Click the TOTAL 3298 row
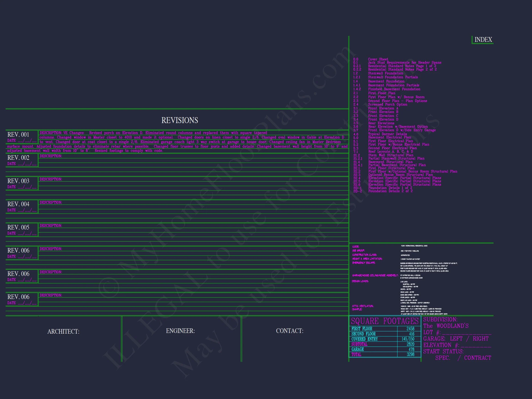532x399 pixels. point(385,354)
